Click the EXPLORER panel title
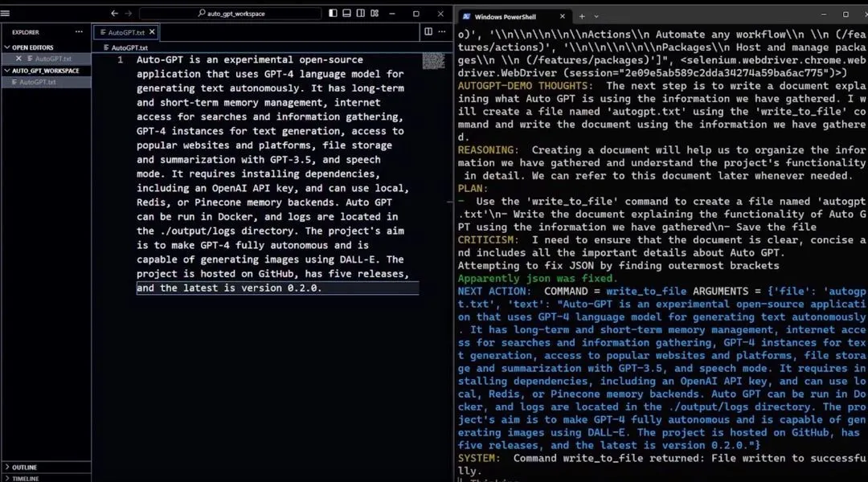 click(26, 32)
